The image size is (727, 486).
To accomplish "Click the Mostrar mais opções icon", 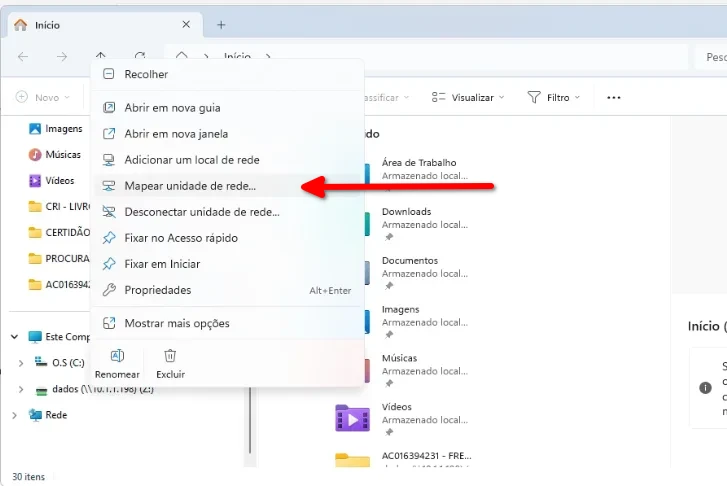I will pos(108,323).
